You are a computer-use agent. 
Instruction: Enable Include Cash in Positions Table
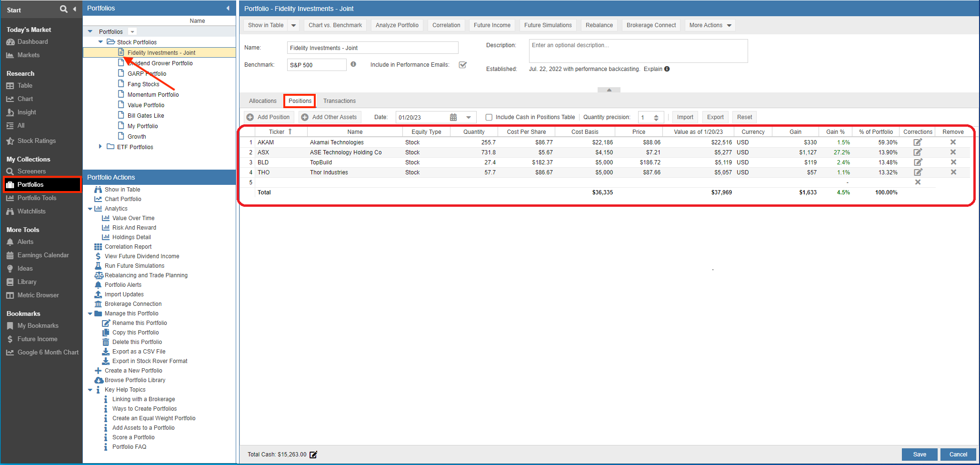point(489,117)
